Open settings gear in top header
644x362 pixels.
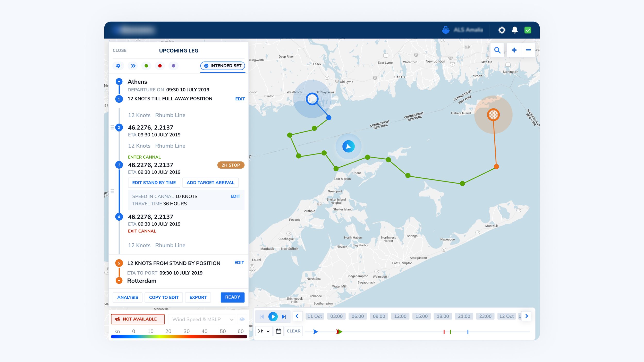[x=502, y=30]
